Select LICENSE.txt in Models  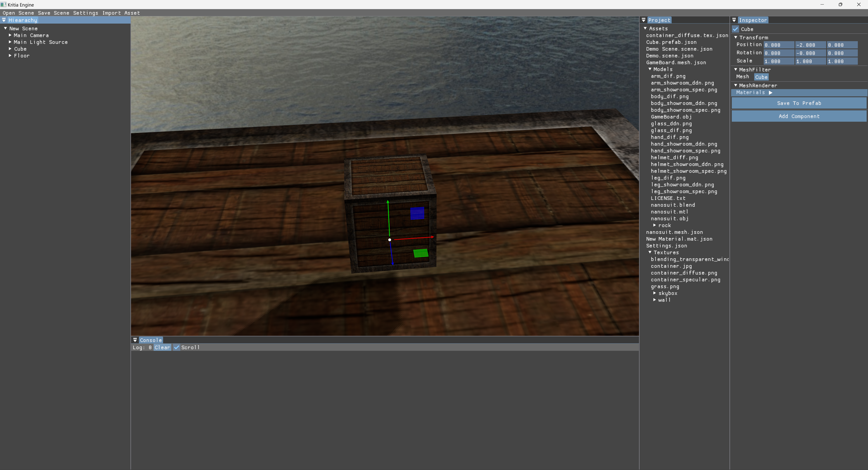click(x=668, y=198)
